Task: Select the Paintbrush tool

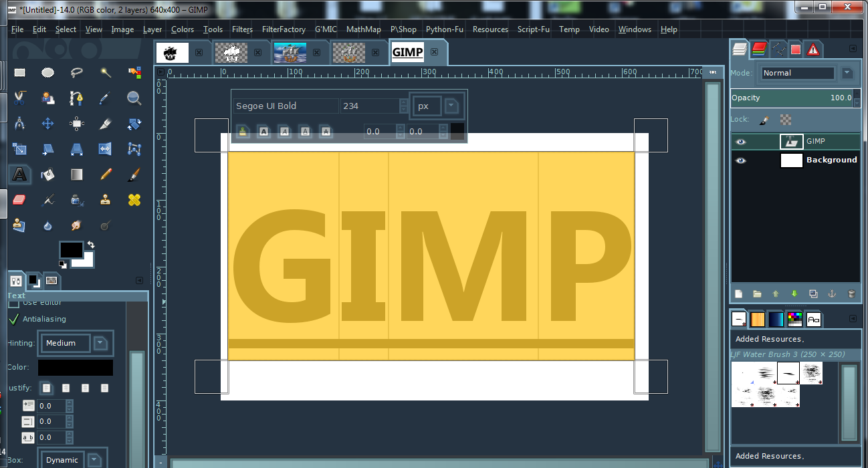Action: (x=134, y=174)
